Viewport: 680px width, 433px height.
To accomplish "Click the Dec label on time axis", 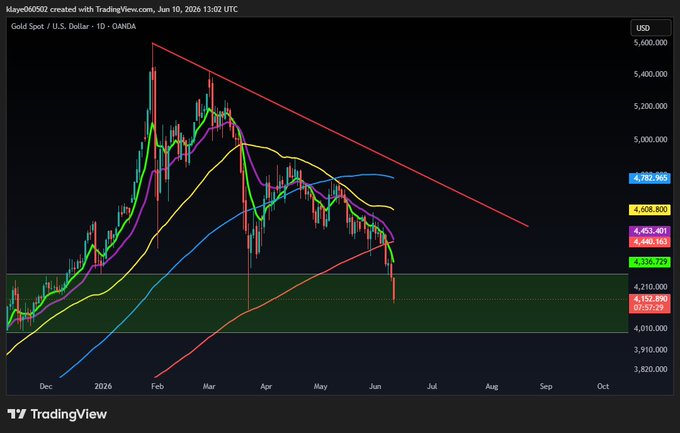I will (x=46, y=386).
